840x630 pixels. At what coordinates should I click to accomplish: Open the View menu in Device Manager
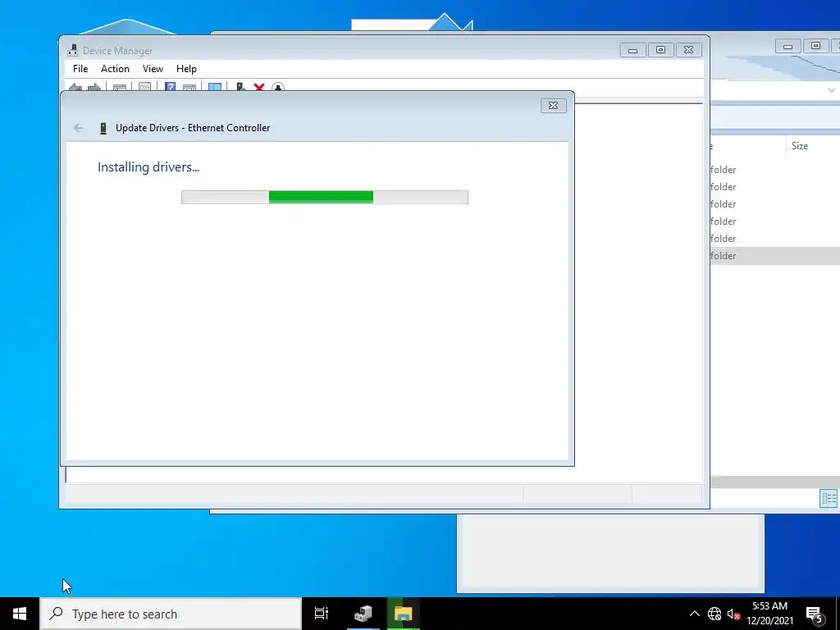click(153, 69)
